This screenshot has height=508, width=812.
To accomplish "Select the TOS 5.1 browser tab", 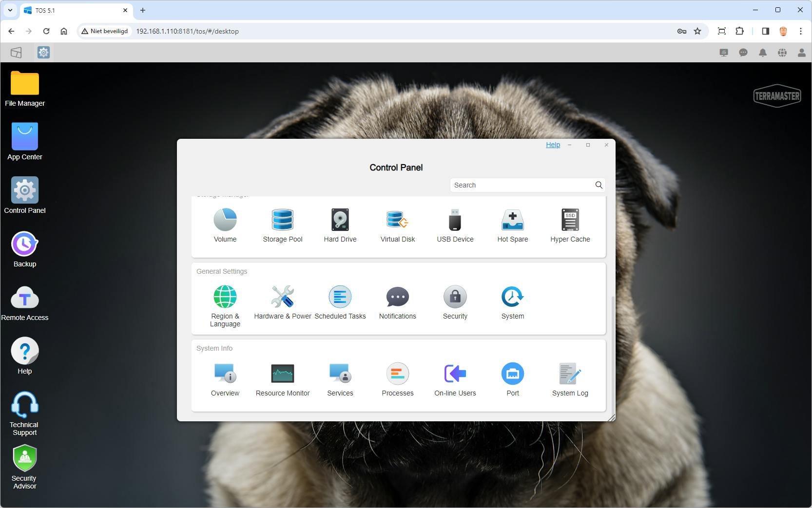I will pyautogui.click(x=77, y=10).
